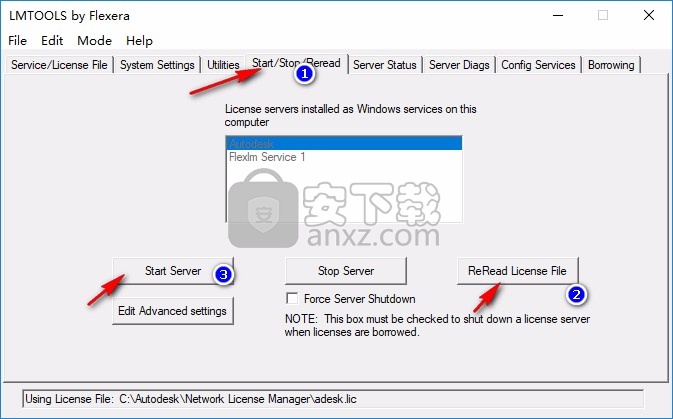Switch to Service/License File tab

click(58, 65)
